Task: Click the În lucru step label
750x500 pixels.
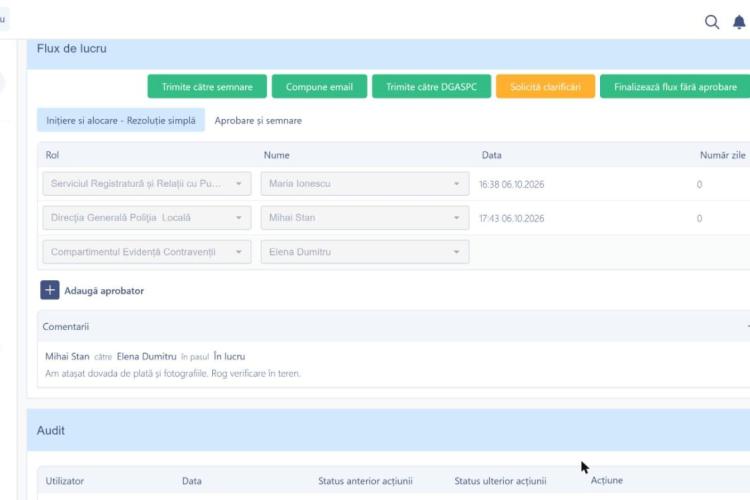Action: coord(229,356)
